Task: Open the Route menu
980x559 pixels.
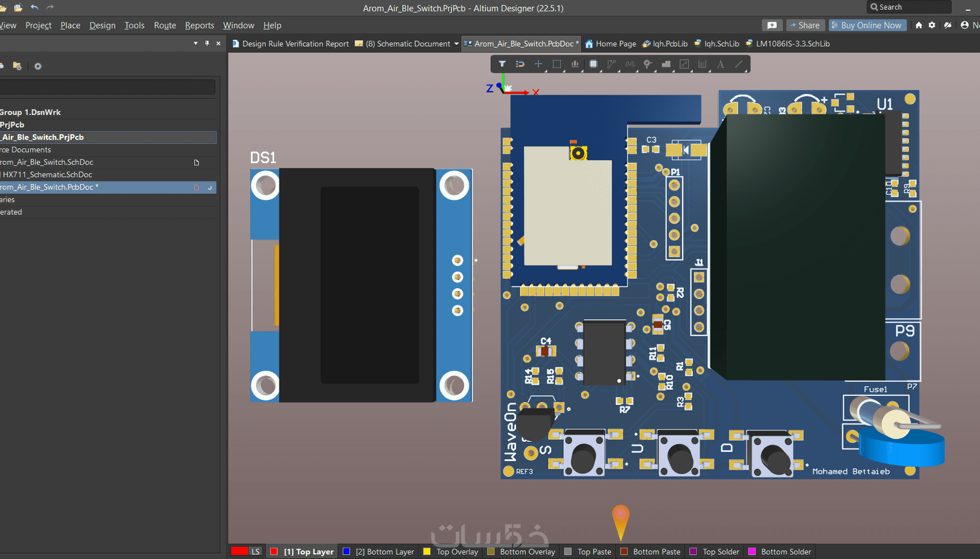Action: click(x=165, y=25)
